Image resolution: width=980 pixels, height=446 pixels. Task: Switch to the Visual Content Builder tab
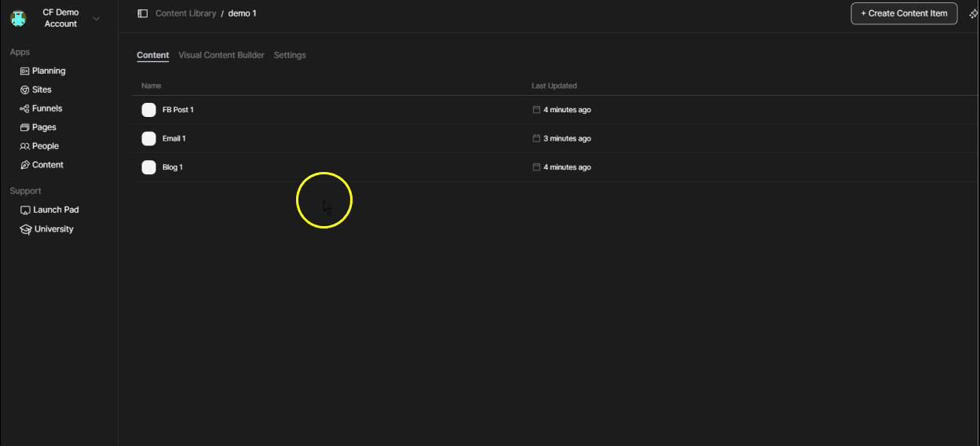point(221,55)
